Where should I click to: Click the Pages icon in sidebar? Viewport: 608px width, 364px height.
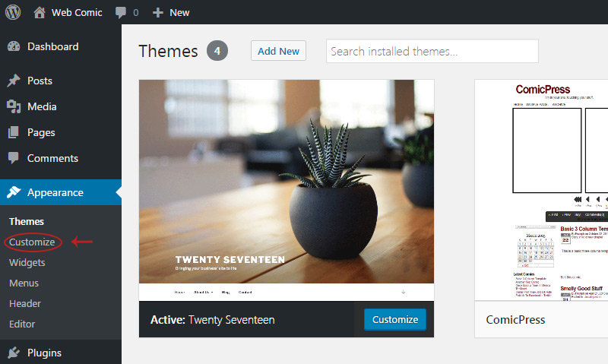[14, 132]
